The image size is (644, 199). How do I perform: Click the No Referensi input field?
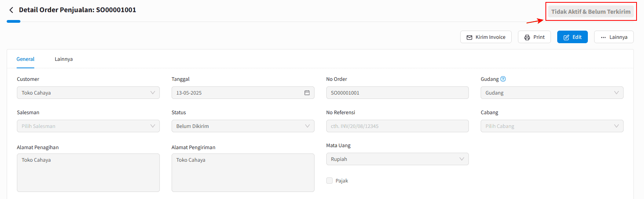pos(397,126)
